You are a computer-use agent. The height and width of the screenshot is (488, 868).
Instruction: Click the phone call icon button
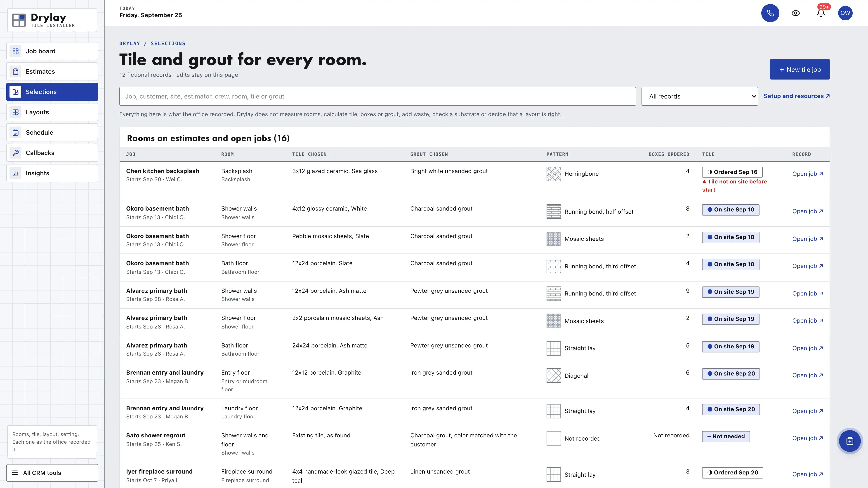pos(770,13)
